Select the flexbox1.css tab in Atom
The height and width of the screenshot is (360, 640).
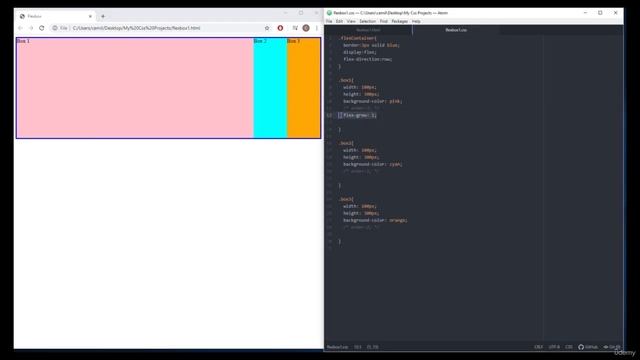tap(456, 30)
